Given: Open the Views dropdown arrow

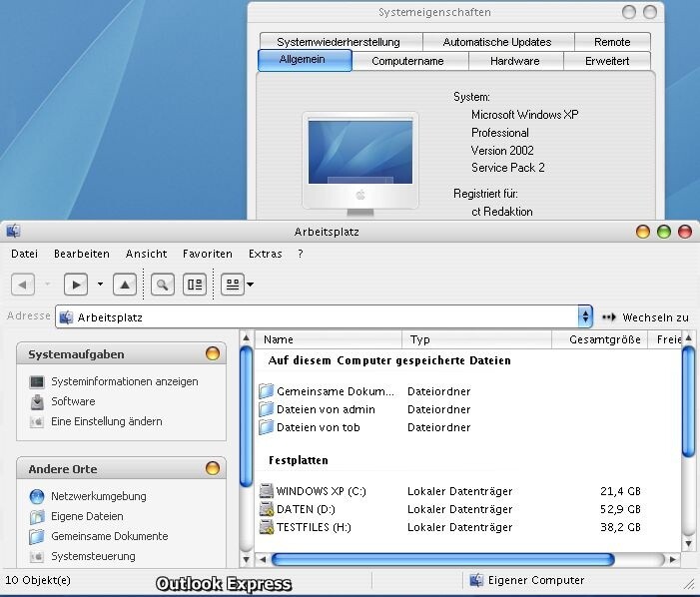Looking at the screenshot, I should click(x=250, y=285).
